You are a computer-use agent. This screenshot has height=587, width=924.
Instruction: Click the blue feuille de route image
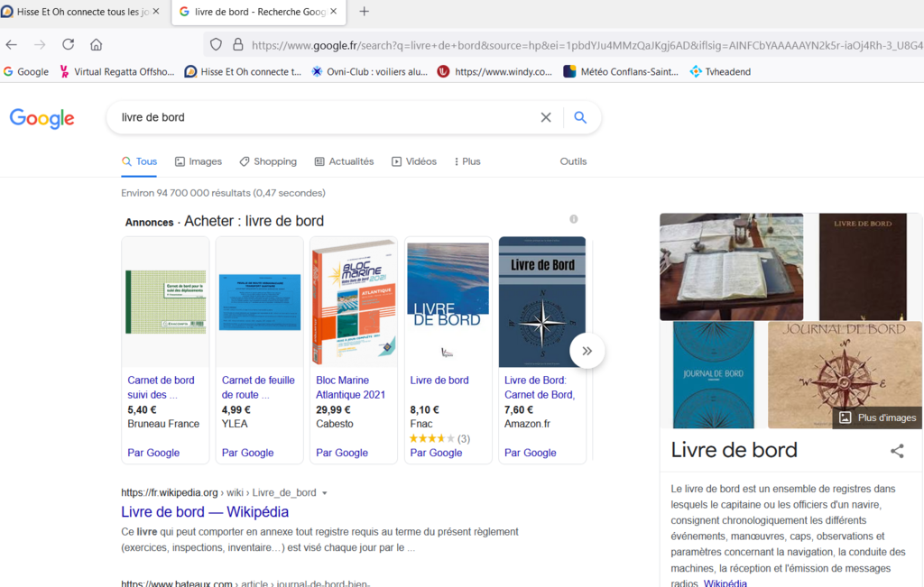click(x=260, y=302)
